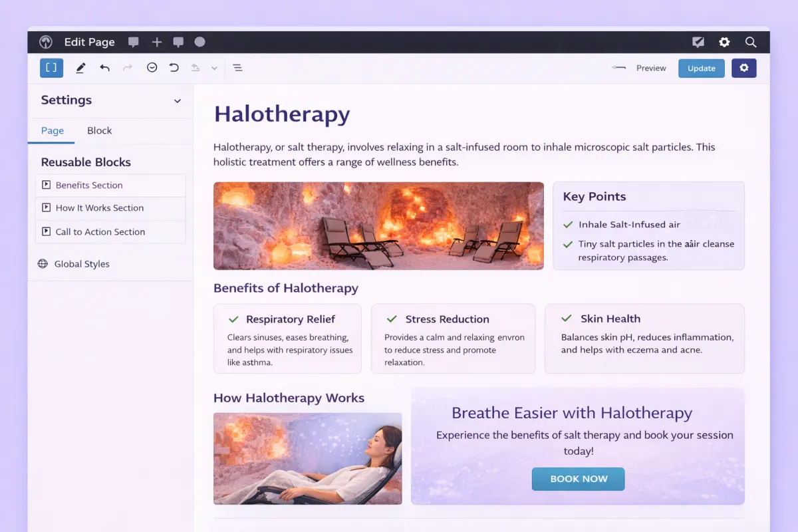Click the 'Clears sinuses, eases breathing' description

pyautogui.click(x=290, y=350)
